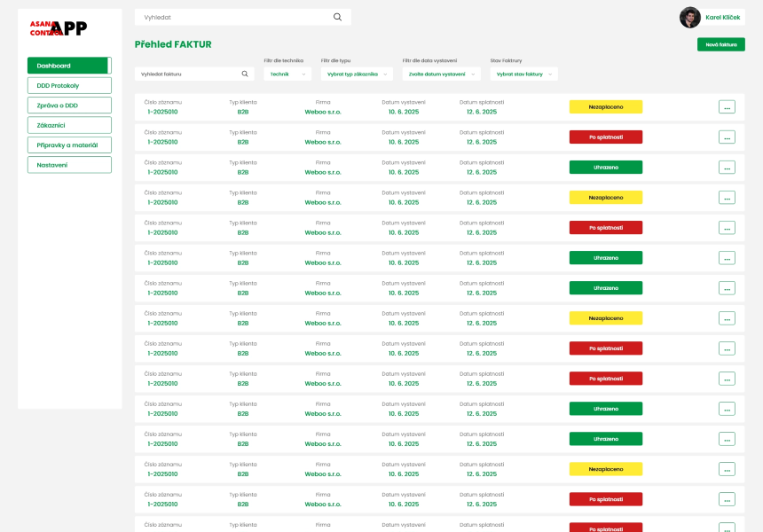
Task: Click the Nová faktura button
Action: point(720,44)
